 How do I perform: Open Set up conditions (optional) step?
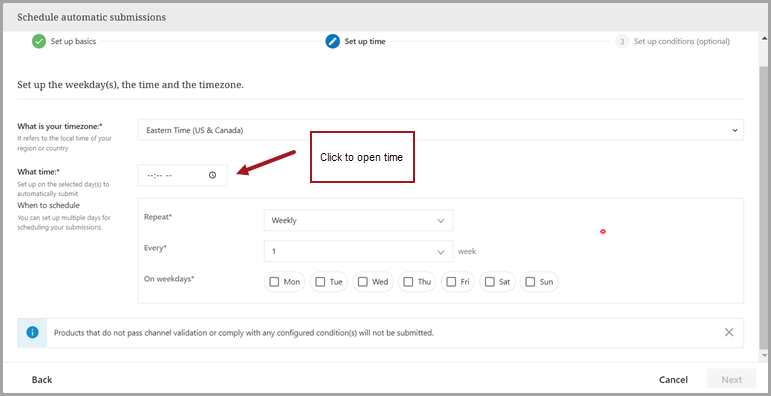click(x=682, y=42)
